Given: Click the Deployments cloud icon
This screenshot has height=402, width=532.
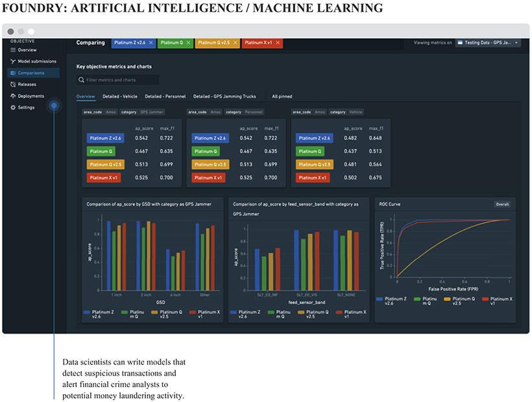Looking at the screenshot, I should [13, 96].
